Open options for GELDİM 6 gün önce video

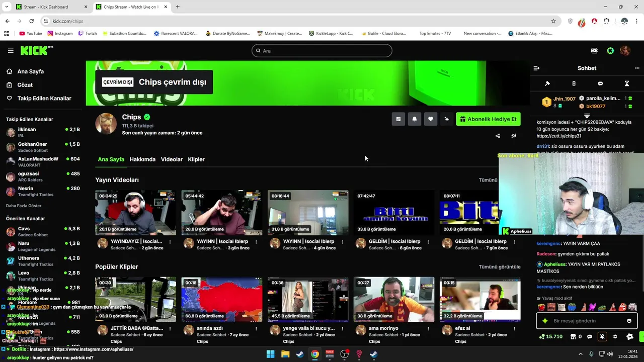pyautogui.click(x=428, y=242)
